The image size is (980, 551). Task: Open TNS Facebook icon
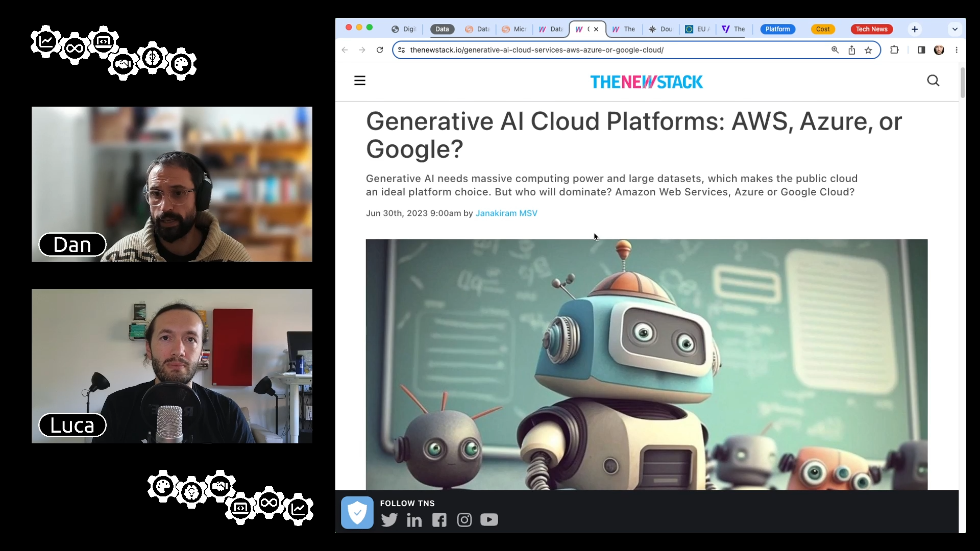click(x=439, y=520)
